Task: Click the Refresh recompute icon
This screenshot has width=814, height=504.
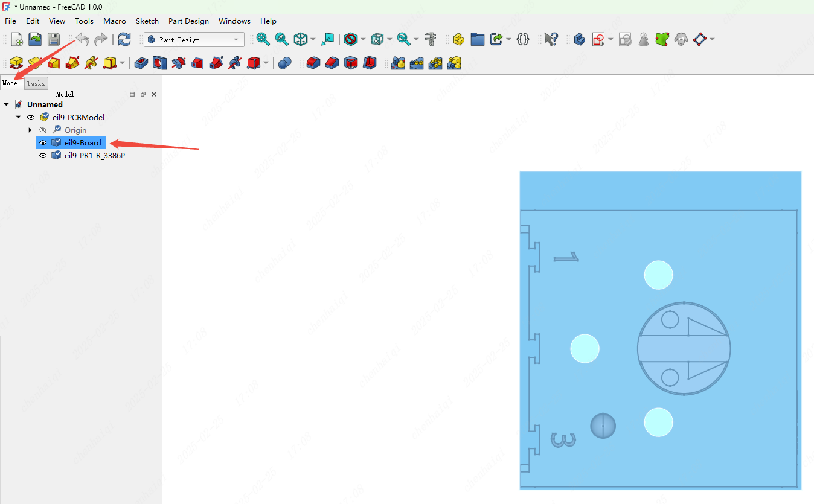Action: click(x=124, y=39)
